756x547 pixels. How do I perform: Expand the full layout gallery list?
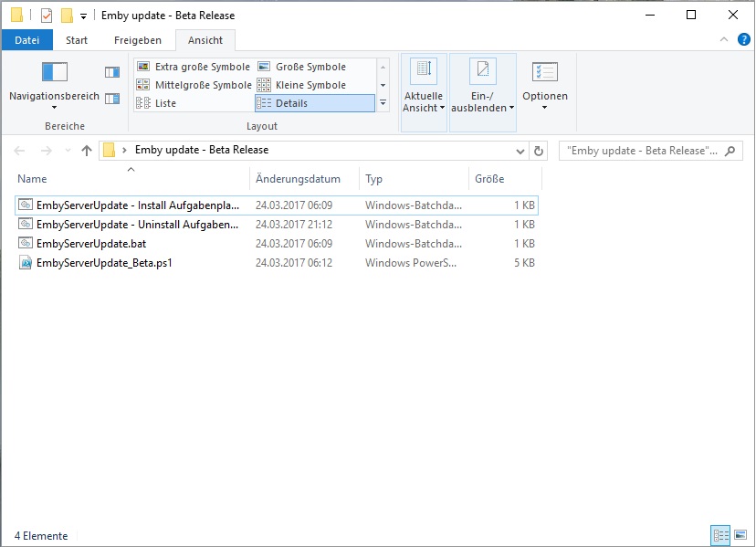pos(383,103)
